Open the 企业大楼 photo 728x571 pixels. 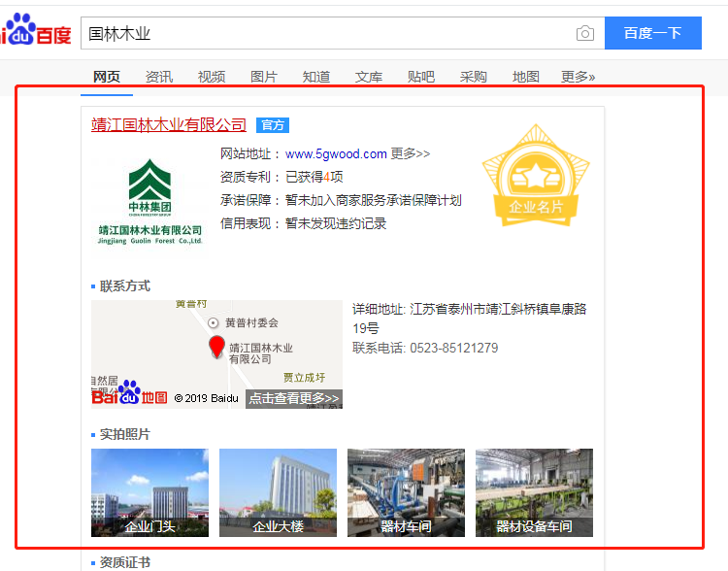click(279, 492)
